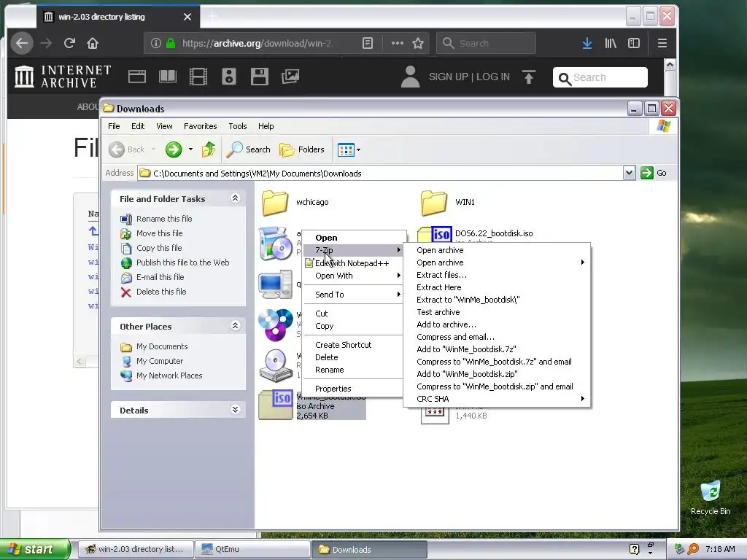Viewport: 747px width, 560px height.
Task: Open page actions three-dot menu
Action: [398, 43]
